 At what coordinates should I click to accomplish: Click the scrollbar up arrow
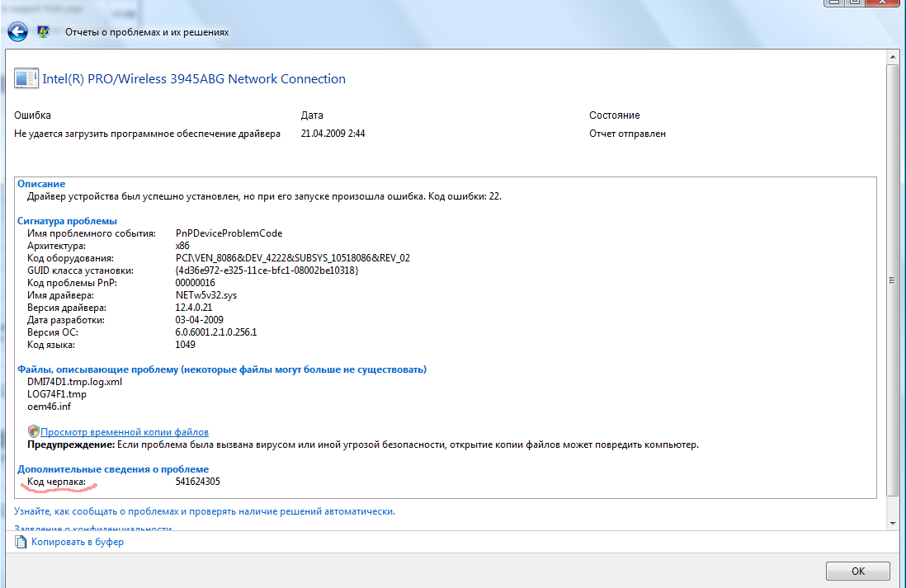pyautogui.click(x=893, y=57)
